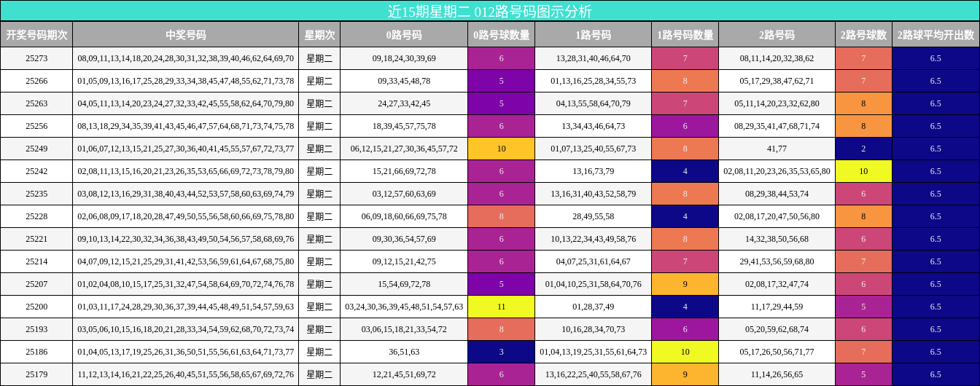Click the yellow 10 cell in row 25242
The image size is (980, 386).
[863, 171]
